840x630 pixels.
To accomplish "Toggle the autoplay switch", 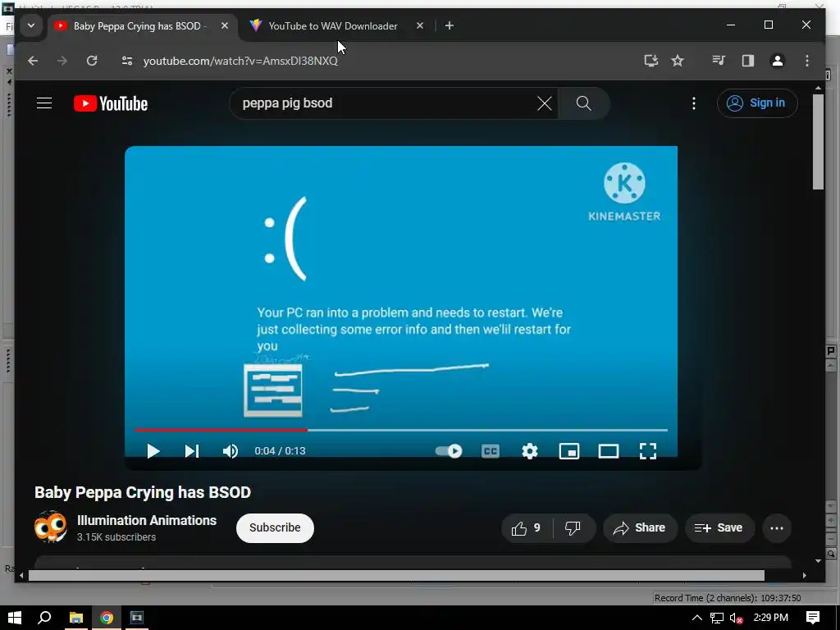I will click(449, 451).
